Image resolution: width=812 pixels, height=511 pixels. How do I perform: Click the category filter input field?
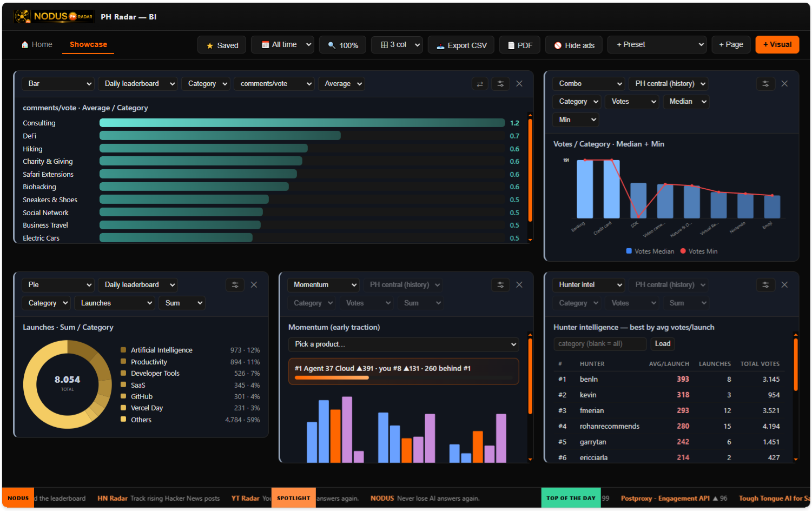[x=600, y=344]
